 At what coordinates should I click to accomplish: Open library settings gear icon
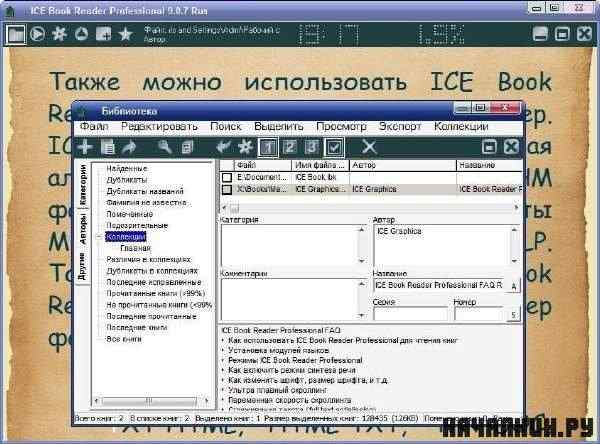click(245, 147)
